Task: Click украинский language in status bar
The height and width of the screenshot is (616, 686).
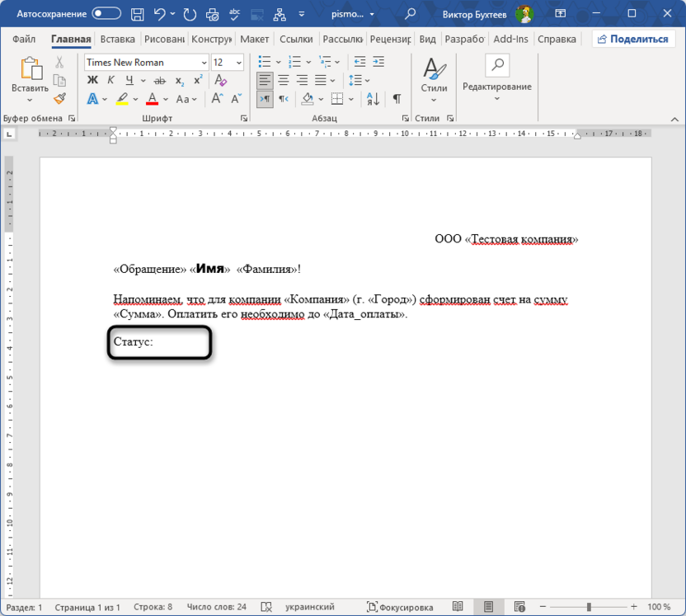Action: click(x=310, y=607)
